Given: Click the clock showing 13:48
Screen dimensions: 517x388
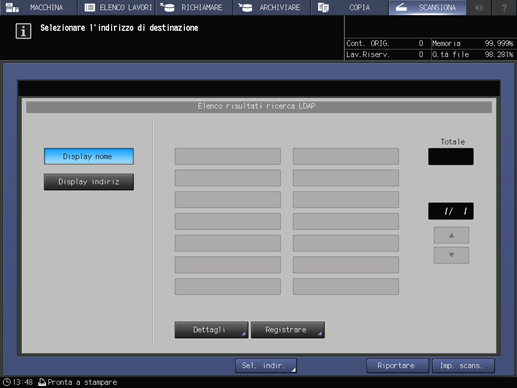Looking at the screenshot, I should coord(18,382).
